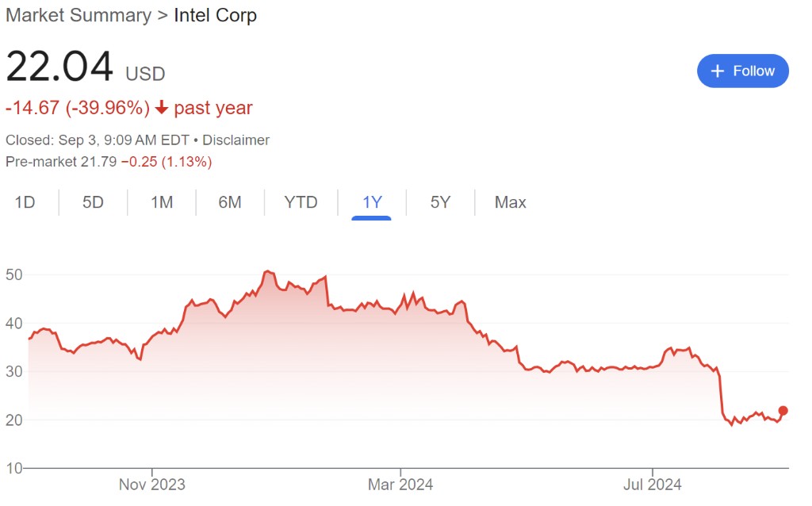Click the Mar 2024 axis label
This screenshot has width=812, height=506.
tap(400, 483)
